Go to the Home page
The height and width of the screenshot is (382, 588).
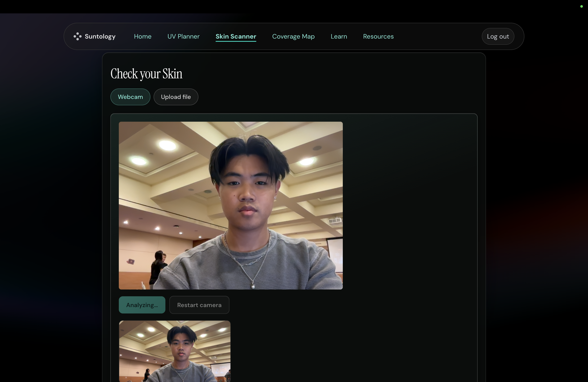tap(143, 36)
